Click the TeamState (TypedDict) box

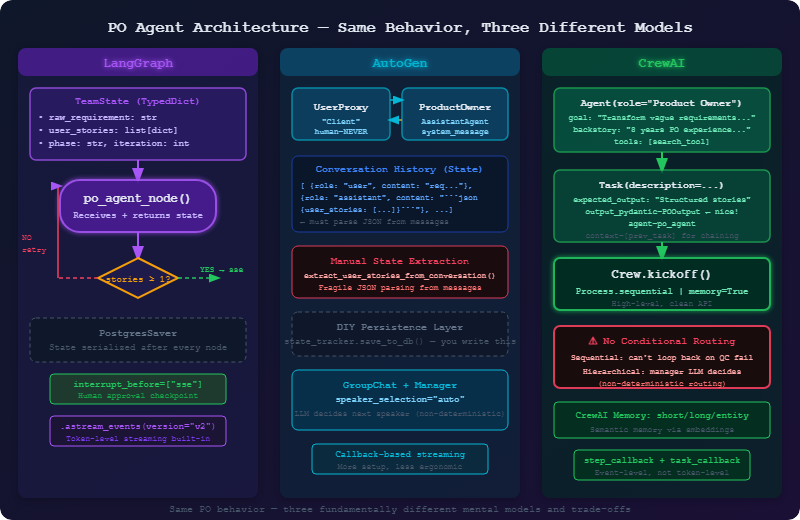point(138,124)
